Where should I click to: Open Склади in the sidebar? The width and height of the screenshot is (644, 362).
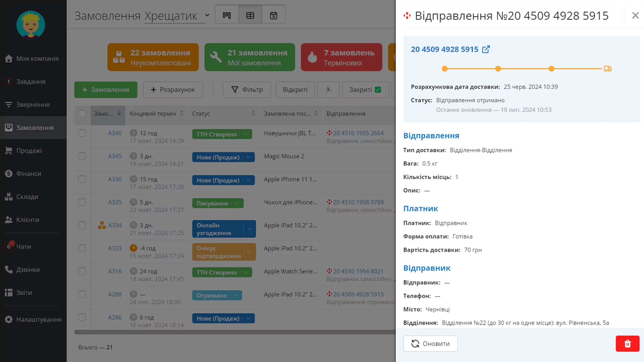click(x=33, y=197)
